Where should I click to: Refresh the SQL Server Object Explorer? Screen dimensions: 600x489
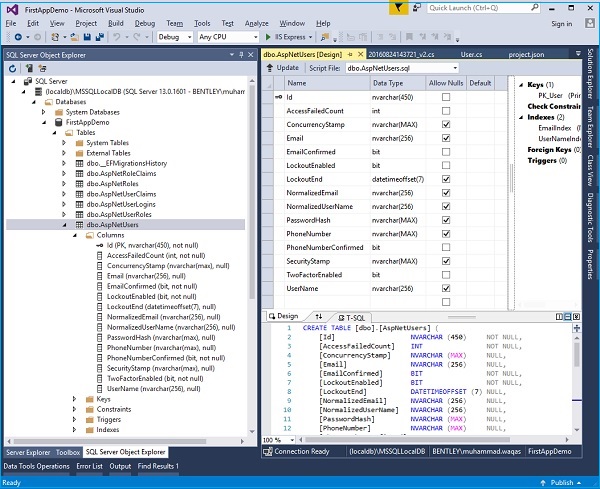pyautogui.click(x=13, y=69)
